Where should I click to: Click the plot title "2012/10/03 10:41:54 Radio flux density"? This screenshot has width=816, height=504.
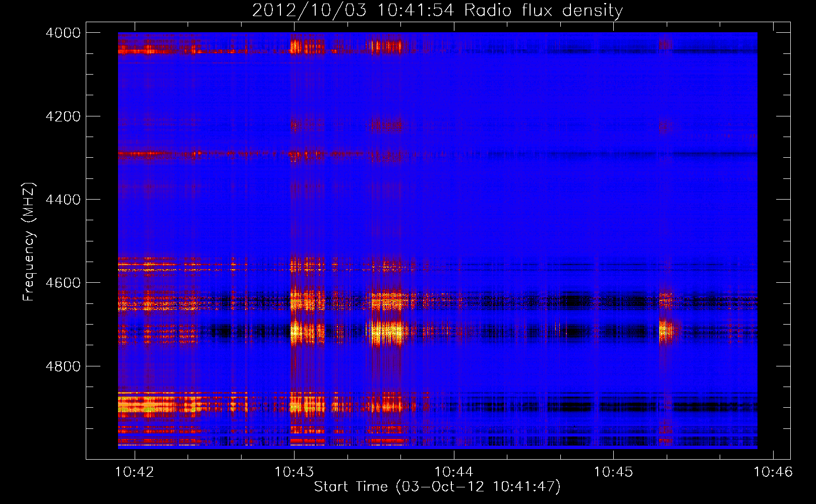point(437,10)
